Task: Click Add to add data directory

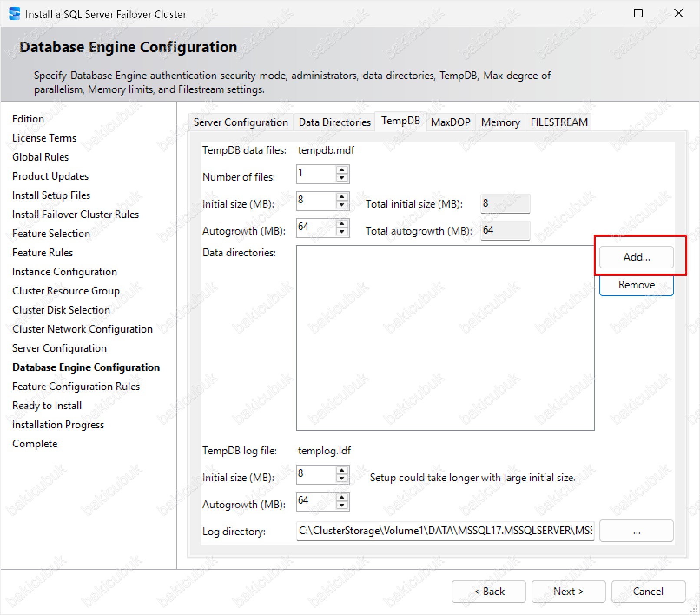Action: click(636, 257)
